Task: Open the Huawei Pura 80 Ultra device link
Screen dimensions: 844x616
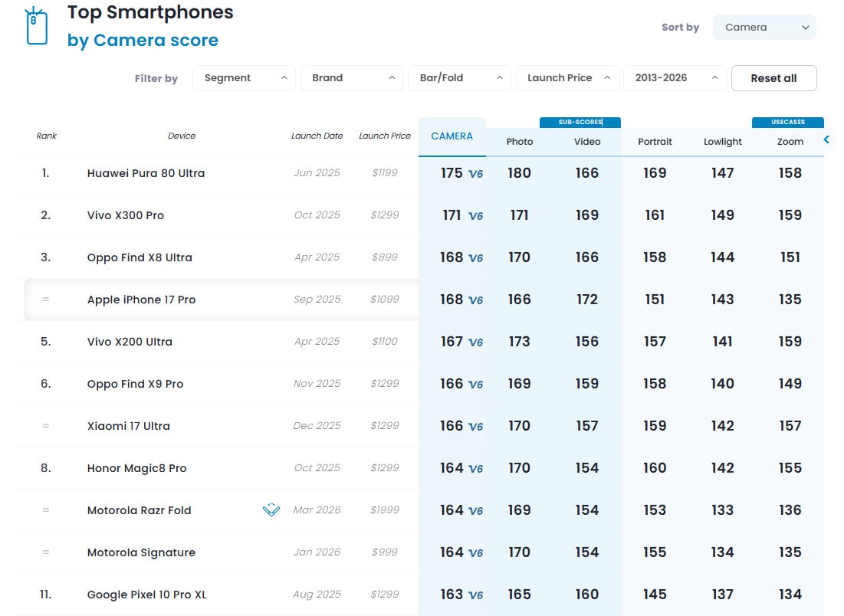Action: (146, 173)
